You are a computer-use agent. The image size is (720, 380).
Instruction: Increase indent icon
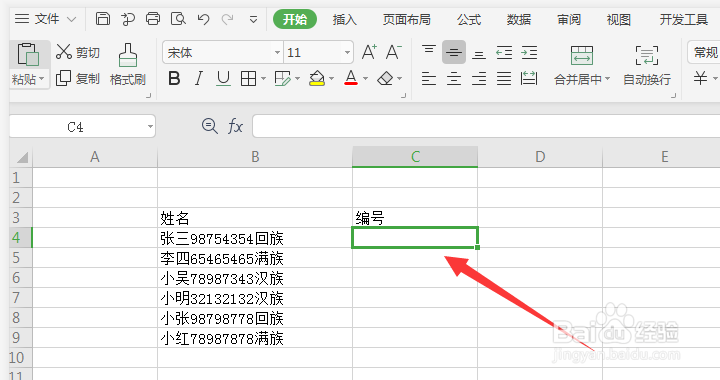coord(529,53)
